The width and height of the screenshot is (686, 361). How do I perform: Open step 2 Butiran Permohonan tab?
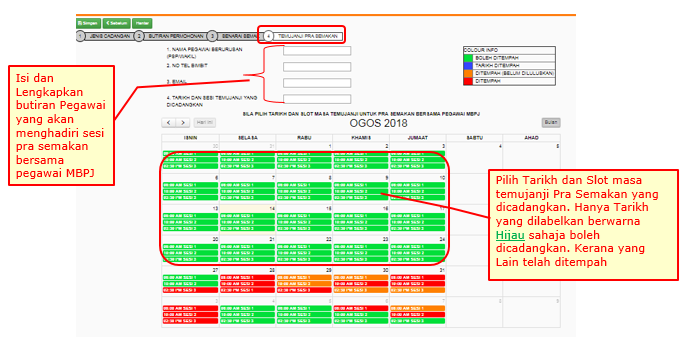tap(171, 36)
